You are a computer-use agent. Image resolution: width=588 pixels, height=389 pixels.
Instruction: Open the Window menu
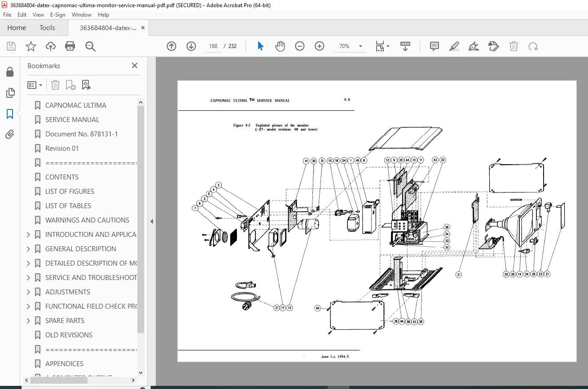82,15
